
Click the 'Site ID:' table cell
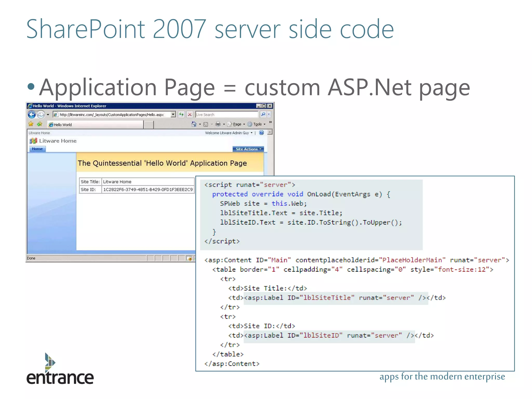click(90, 190)
